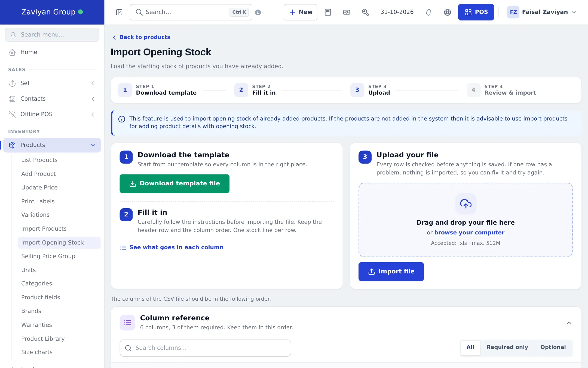This screenshot has width=588, height=368.
Task: Click the globe language icon
Action: 448,12
